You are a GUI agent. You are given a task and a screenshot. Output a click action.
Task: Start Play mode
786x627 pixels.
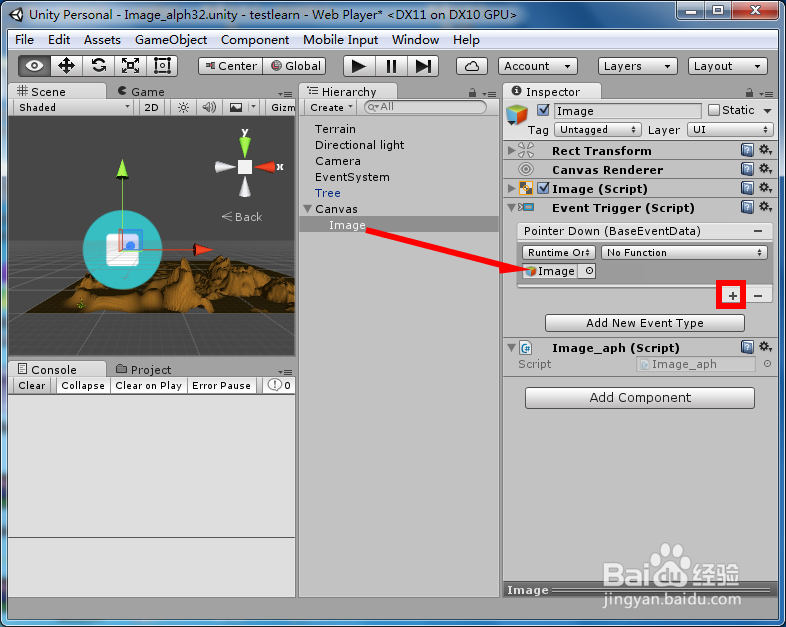tap(359, 66)
